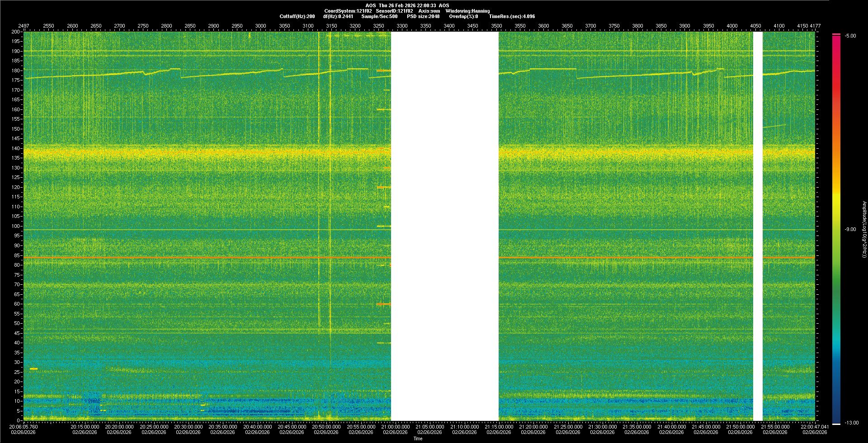Viewport: 868px width, 443px height.
Task: Select the Windowing:Hanning header text
Action: coord(467,11)
